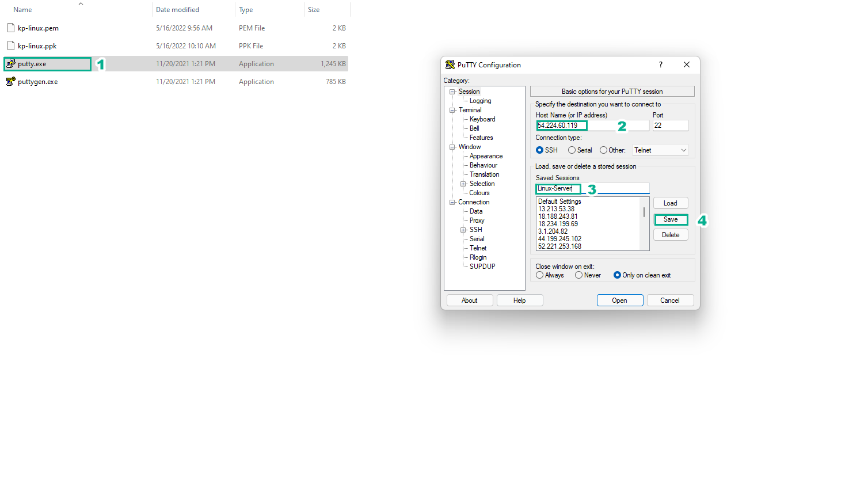The height and width of the screenshot is (502, 868).
Task: Close the PuTTY Configuration dialog
Action: (x=687, y=64)
